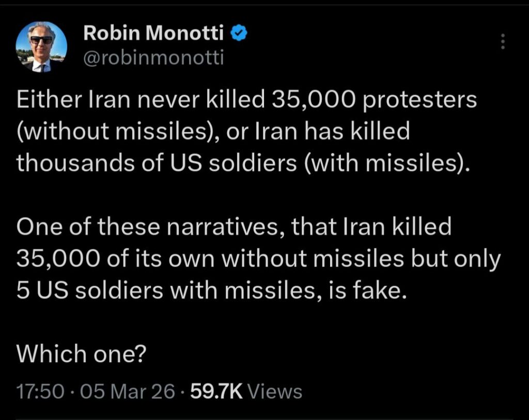The height and width of the screenshot is (420, 529).
Task: Click the 59.7K view count number
Action: pyautogui.click(x=216, y=391)
